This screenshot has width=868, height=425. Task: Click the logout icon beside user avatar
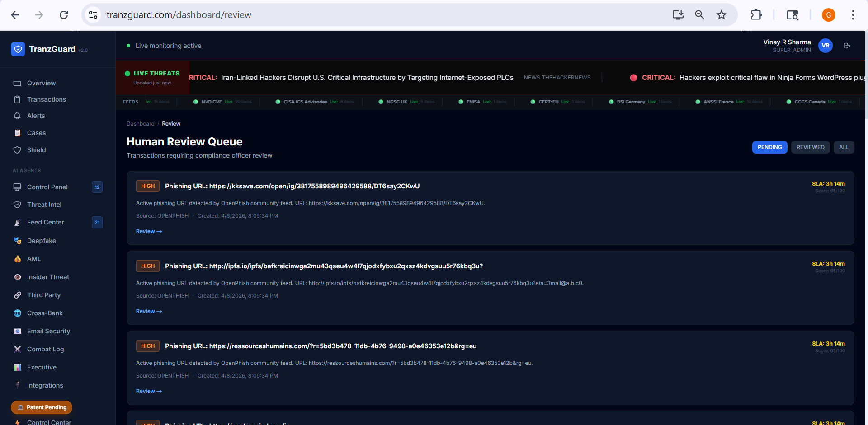pyautogui.click(x=847, y=46)
